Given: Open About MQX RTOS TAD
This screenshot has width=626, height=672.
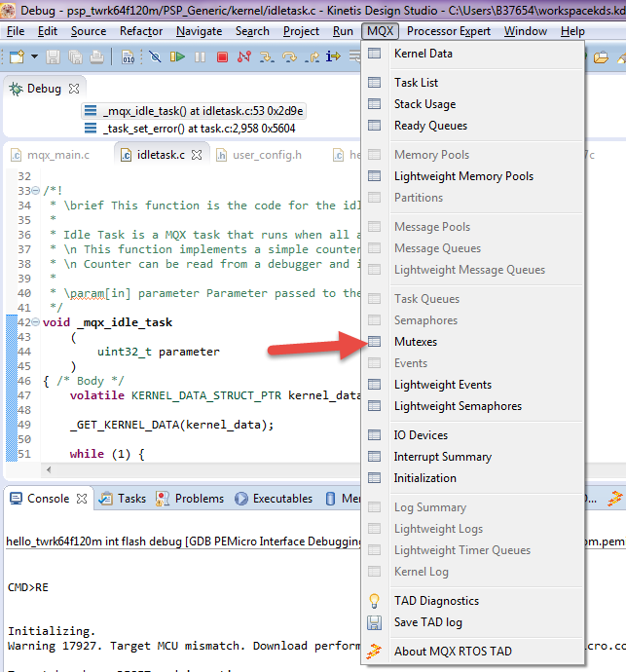Looking at the screenshot, I should [473, 651].
